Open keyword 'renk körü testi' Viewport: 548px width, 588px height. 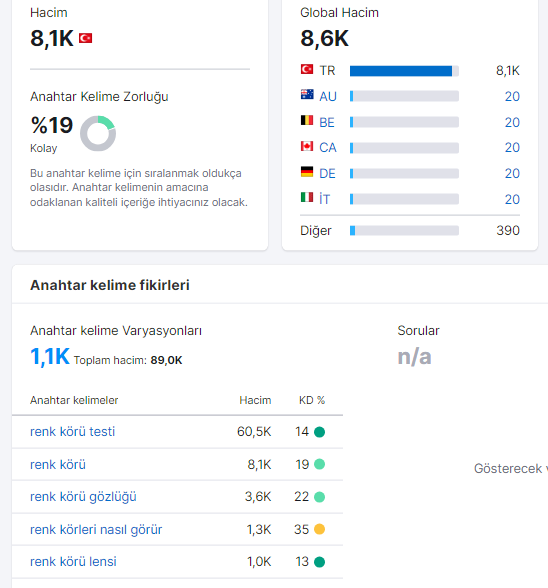tap(72, 432)
